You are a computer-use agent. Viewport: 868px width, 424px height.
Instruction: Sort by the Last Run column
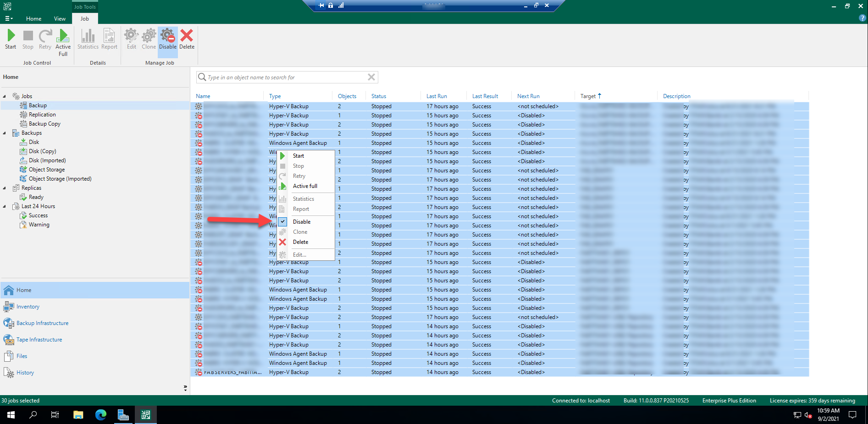tap(437, 96)
